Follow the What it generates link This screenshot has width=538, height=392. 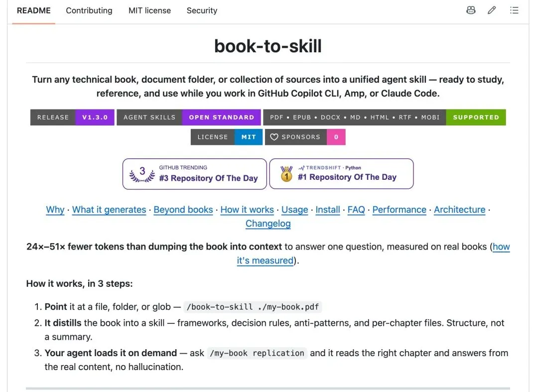coord(109,210)
